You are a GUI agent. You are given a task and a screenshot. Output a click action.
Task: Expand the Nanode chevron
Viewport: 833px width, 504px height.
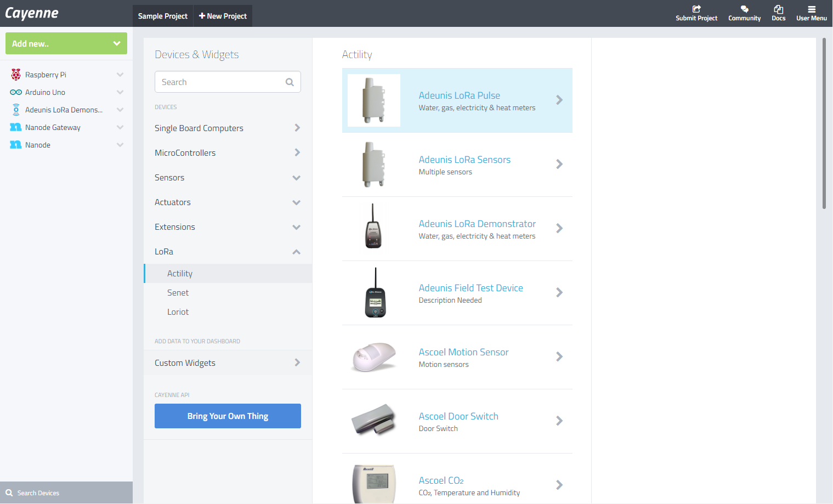pos(120,145)
